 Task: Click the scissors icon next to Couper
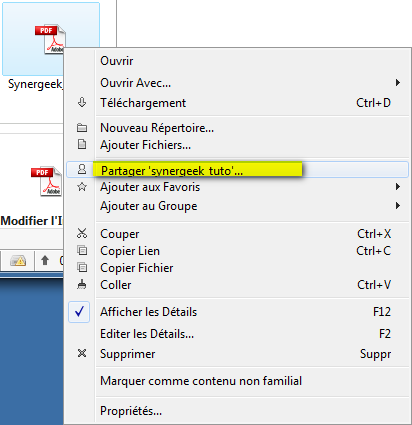click(82, 233)
